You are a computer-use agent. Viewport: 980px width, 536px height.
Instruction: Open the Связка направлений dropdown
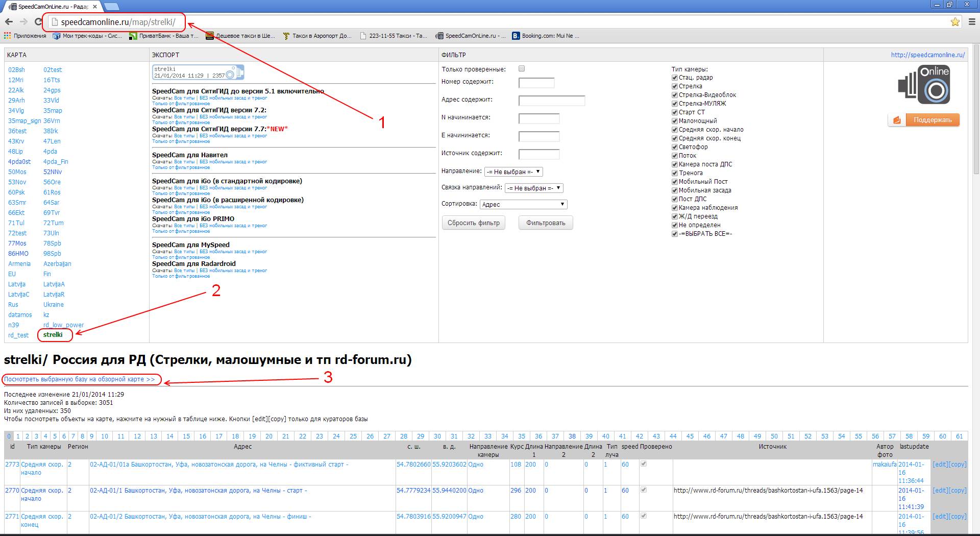tap(534, 188)
